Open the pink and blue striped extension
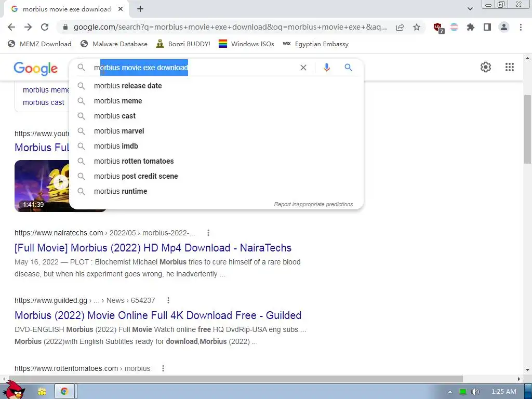This screenshot has width=532, height=399. coord(454,27)
